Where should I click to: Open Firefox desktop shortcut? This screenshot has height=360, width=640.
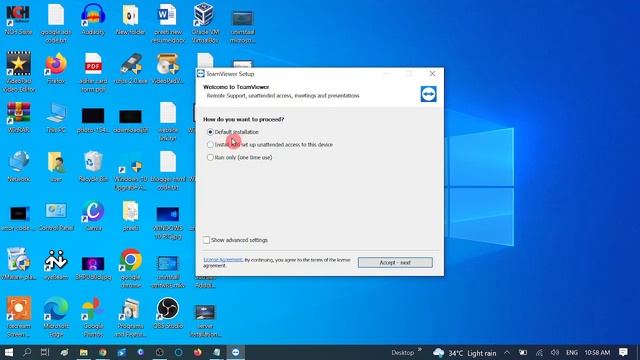click(x=56, y=69)
